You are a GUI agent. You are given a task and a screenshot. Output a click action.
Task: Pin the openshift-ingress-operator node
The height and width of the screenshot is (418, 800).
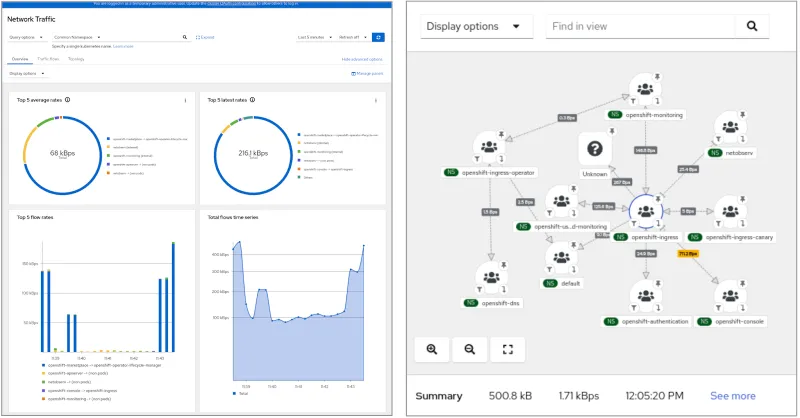502,135
